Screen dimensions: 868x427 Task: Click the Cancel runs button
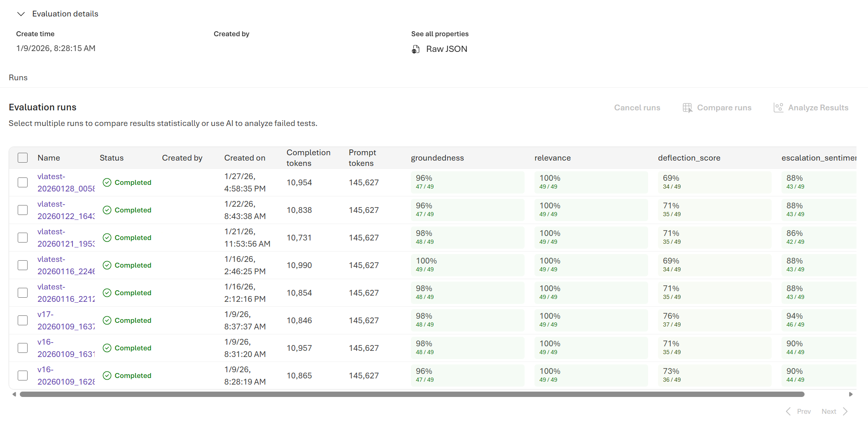637,107
